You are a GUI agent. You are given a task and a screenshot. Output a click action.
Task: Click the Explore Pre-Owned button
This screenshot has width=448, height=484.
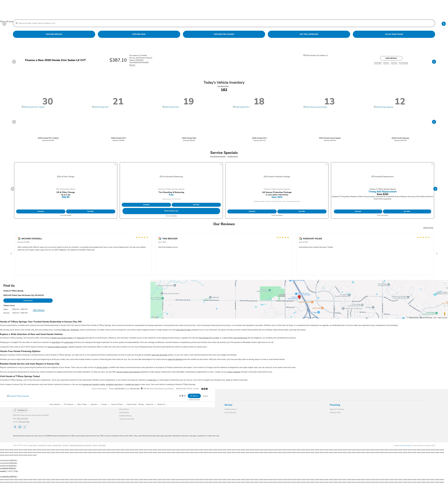224,34
